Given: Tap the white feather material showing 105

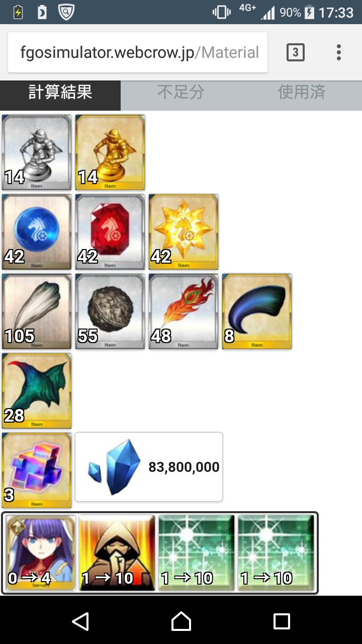Looking at the screenshot, I should pyautogui.click(x=37, y=311).
